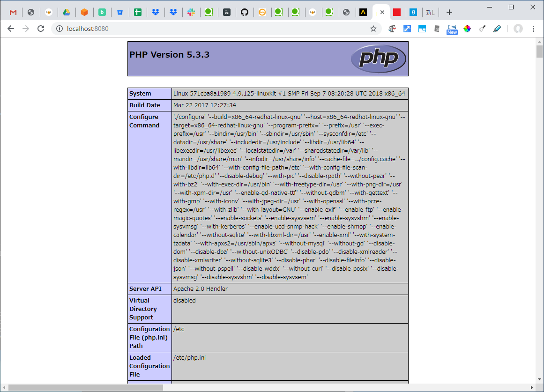This screenshot has width=544, height=392.
Task: Switch to the red square icon tab
Action: click(x=397, y=13)
